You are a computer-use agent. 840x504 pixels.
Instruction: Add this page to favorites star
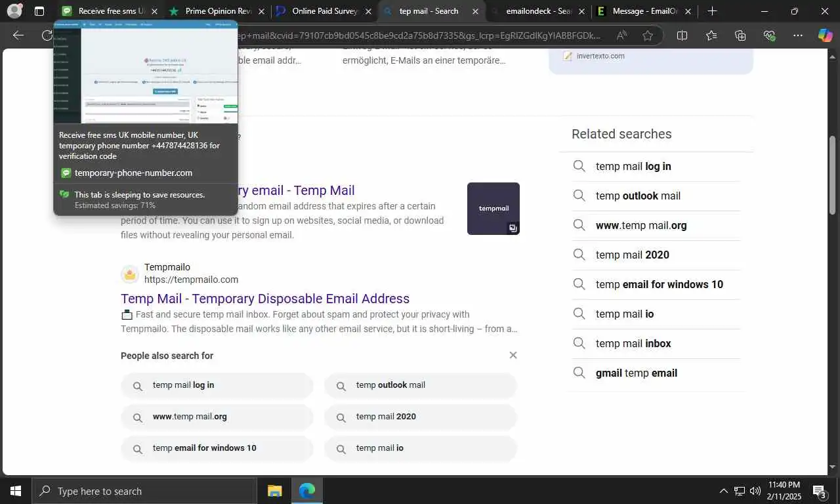click(648, 35)
